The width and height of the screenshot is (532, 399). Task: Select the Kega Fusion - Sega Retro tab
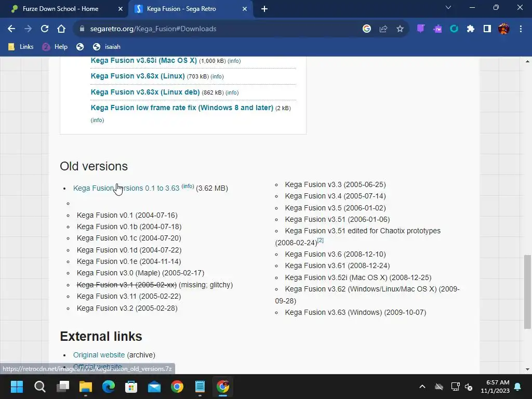click(x=191, y=9)
